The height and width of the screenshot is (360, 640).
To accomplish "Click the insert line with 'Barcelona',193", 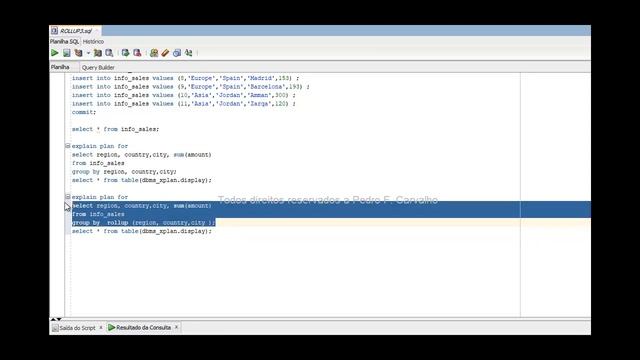I will click(191, 87).
